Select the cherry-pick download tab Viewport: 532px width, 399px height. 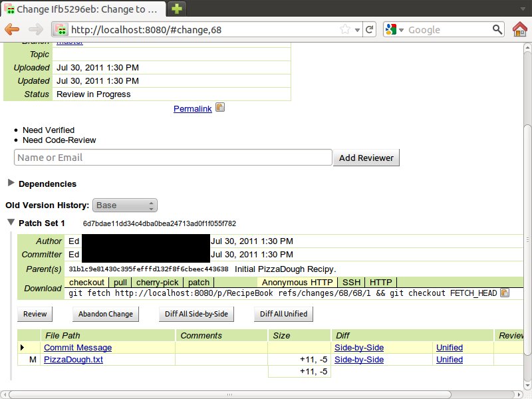click(x=158, y=283)
